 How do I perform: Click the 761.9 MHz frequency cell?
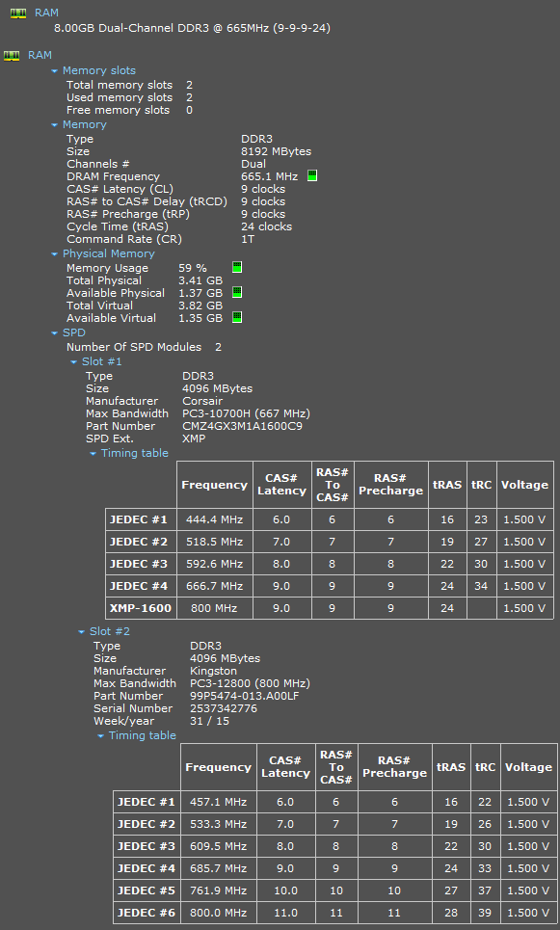pyautogui.click(x=218, y=890)
